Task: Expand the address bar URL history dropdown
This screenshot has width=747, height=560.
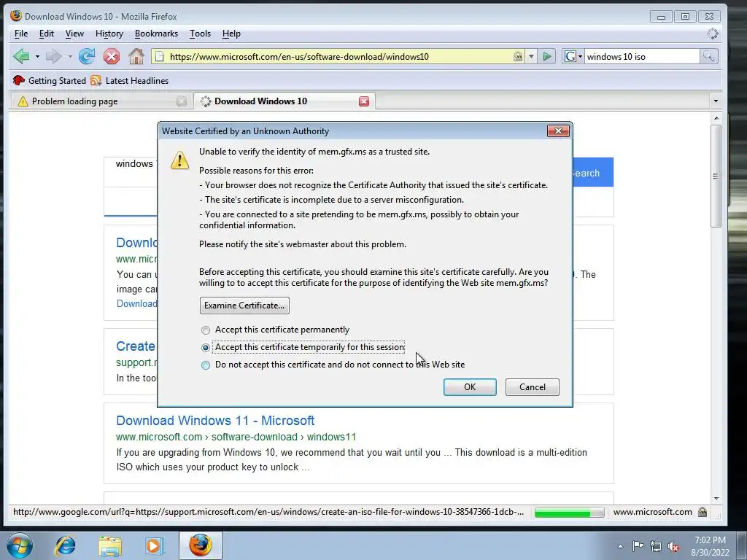Action: coord(531,57)
